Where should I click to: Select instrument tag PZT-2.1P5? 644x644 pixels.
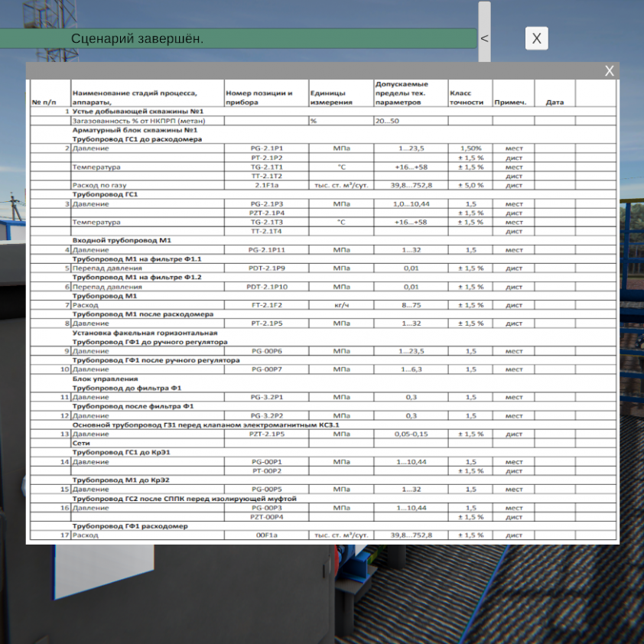point(267,434)
